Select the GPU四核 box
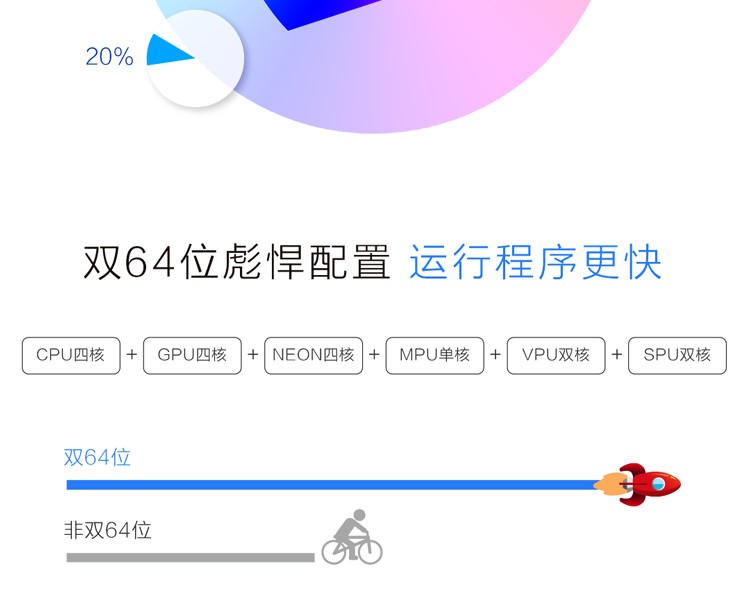The image size is (750, 591). 192,355
